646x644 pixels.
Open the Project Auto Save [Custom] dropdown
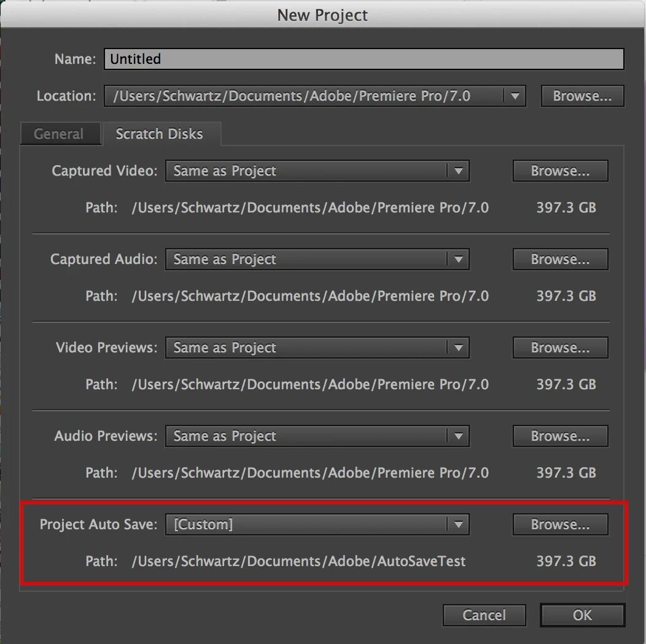tap(317, 524)
